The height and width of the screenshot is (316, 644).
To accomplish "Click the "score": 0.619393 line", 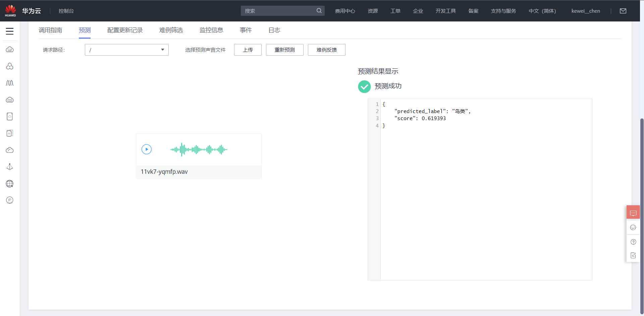I will point(420,118).
